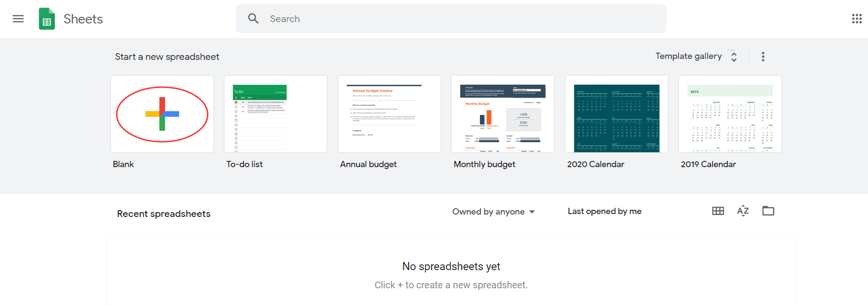Viewport: 868px width, 306px height.
Task: Click the search magnifier icon
Action: point(253,19)
